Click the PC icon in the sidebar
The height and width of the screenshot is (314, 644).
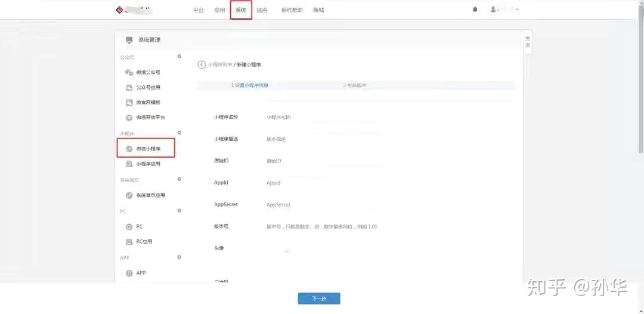[129, 226]
